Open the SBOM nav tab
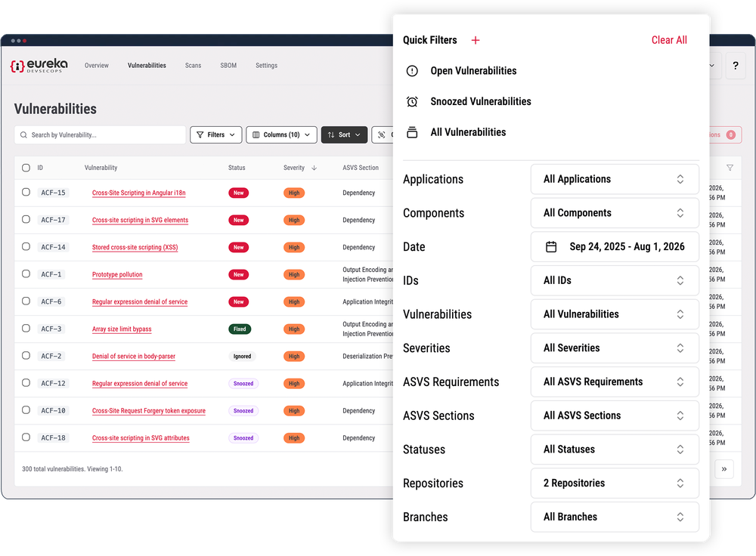Viewport: 756px width, 556px height. pos(228,66)
